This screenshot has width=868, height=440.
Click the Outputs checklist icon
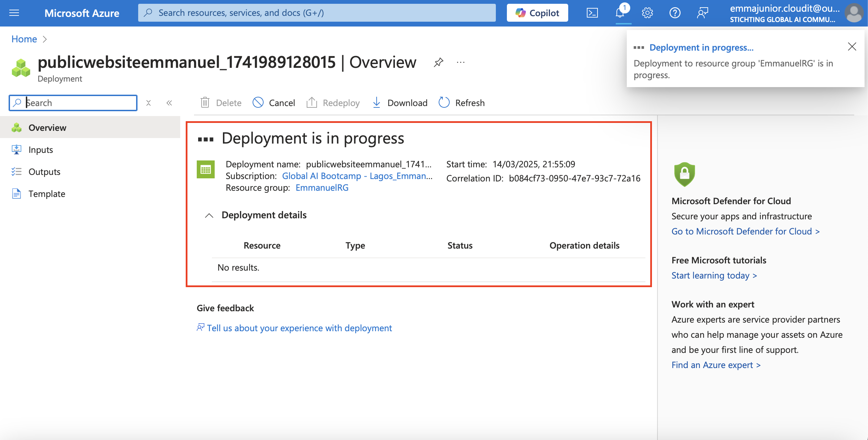(x=17, y=171)
